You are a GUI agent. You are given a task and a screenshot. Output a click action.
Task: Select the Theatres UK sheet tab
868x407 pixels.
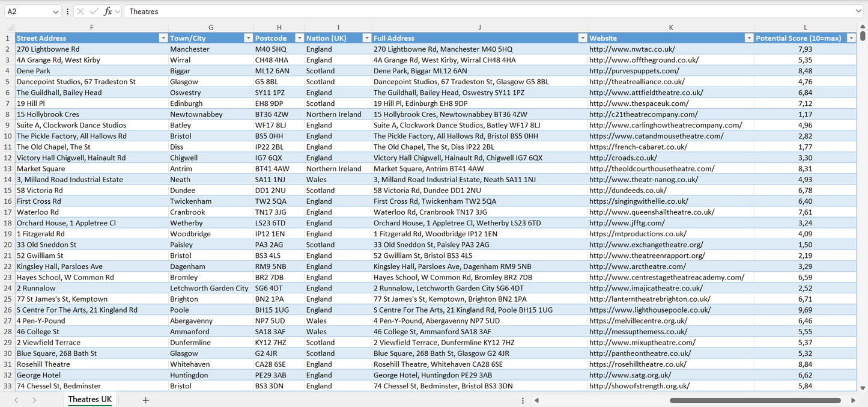pos(89,399)
